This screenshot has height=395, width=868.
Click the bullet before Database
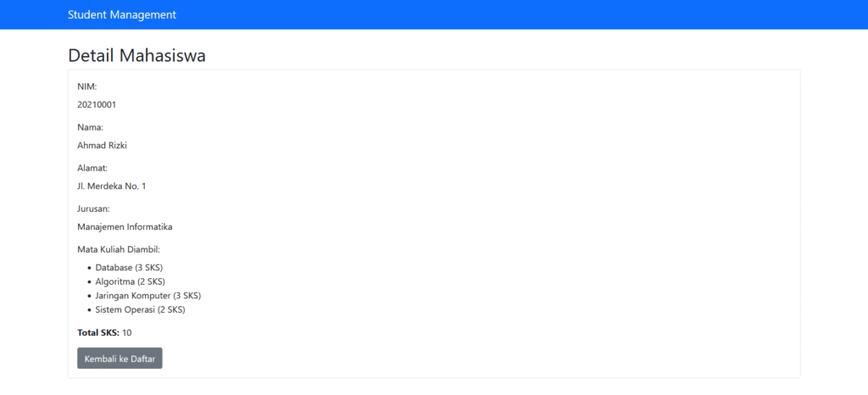pos(89,268)
